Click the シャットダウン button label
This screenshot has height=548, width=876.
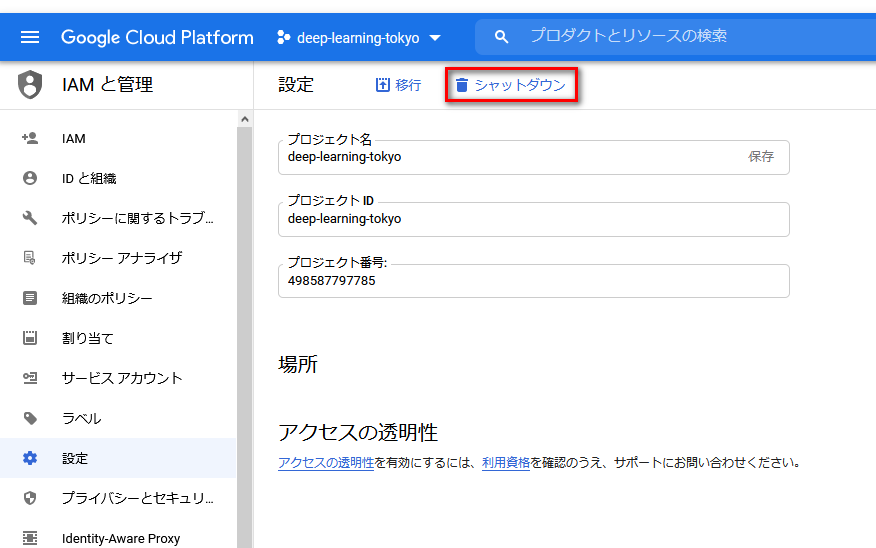[x=520, y=85]
